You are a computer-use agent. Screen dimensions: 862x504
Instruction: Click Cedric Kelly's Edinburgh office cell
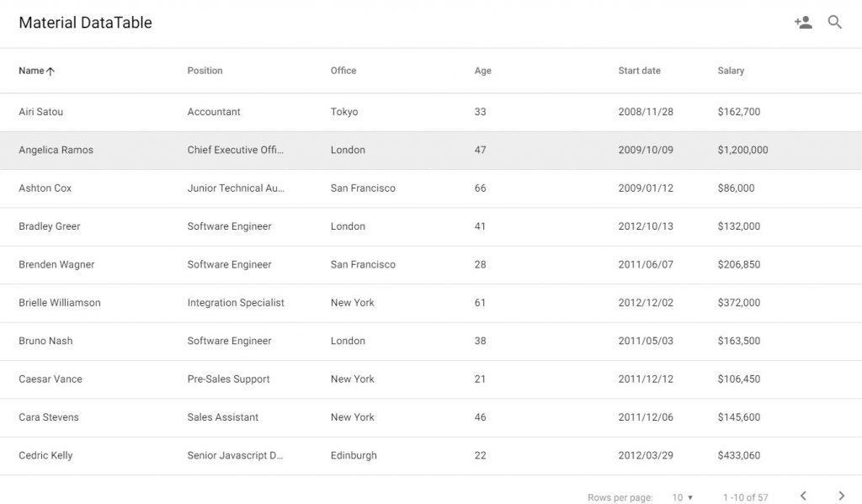(354, 455)
